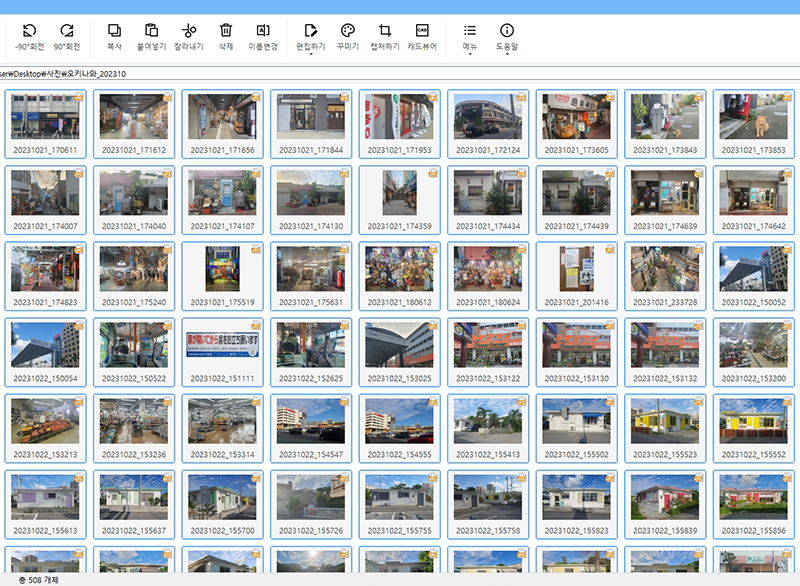
Task: Select thumbnail 20231021_172124
Action: tap(488, 124)
